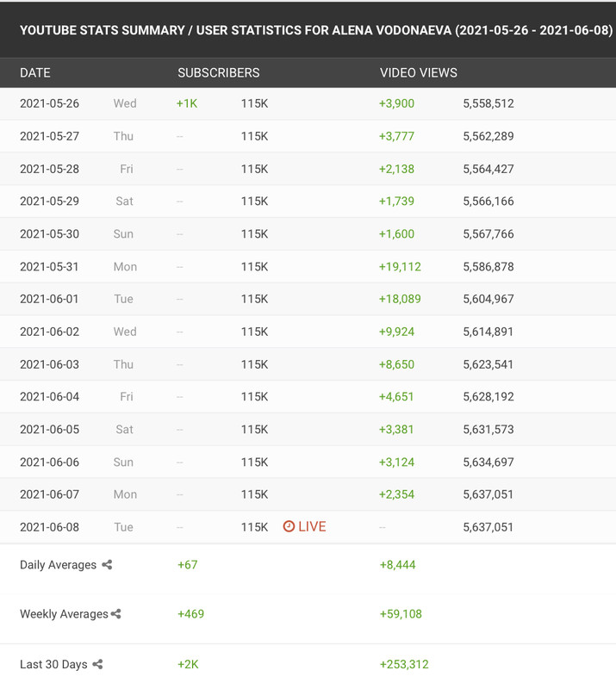
Task: Click total views 5,558,512
Action: (x=488, y=103)
